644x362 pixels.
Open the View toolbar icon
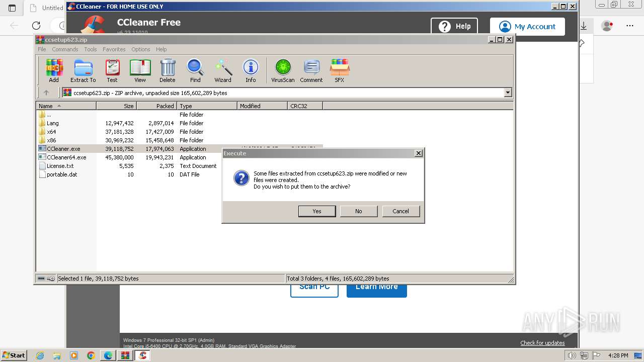pyautogui.click(x=140, y=70)
